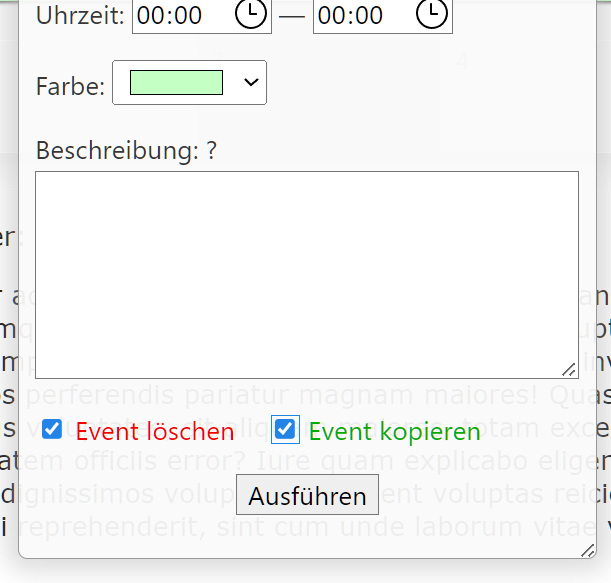
Task: Uncheck the Event kopieren checkbox
Action: pyautogui.click(x=286, y=430)
